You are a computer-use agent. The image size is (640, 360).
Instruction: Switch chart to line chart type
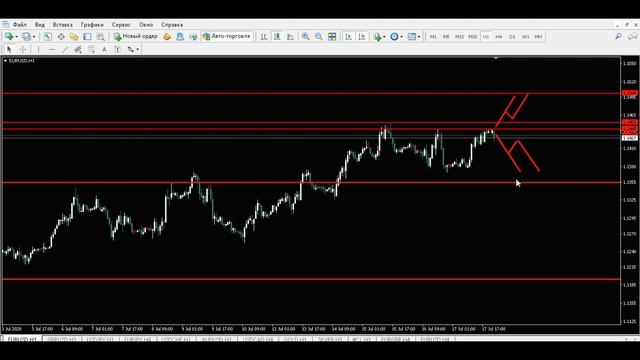(x=290, y=37)
